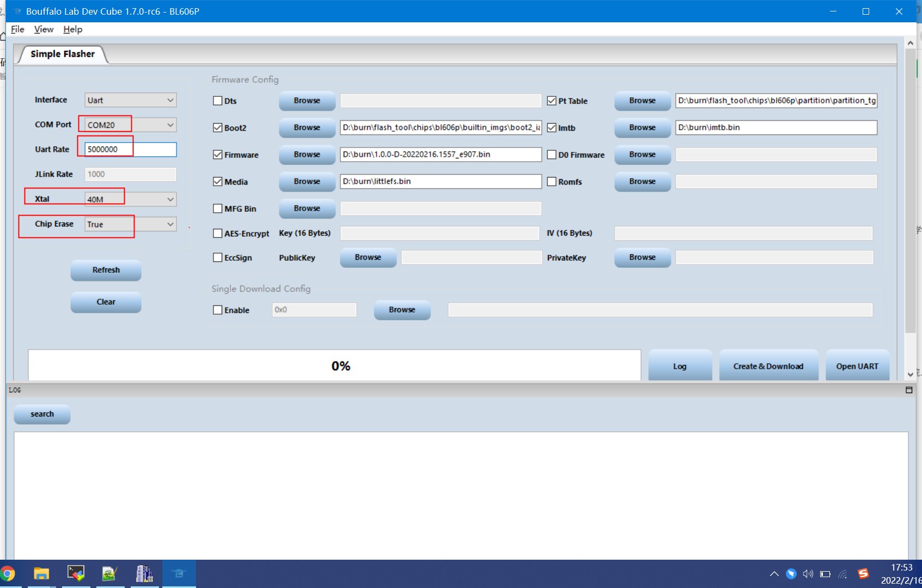This screenshot has height=588, width=922.
Task: Tick the Single Download Enable checkbox
Action: pyautogui.click(x=218, y=310)
